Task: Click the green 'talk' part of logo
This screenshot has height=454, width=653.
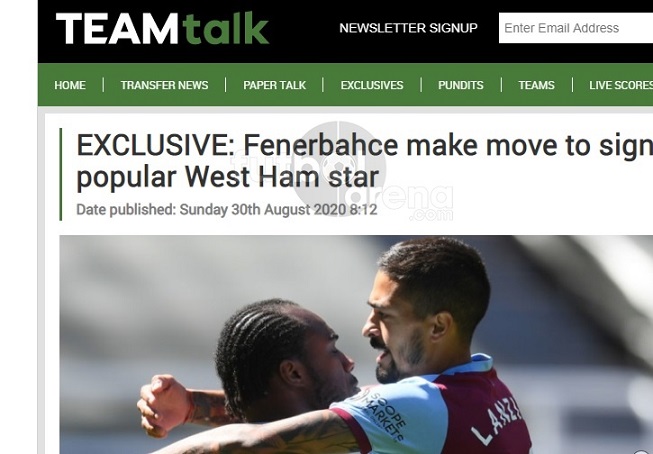Action: click(225, 28)
